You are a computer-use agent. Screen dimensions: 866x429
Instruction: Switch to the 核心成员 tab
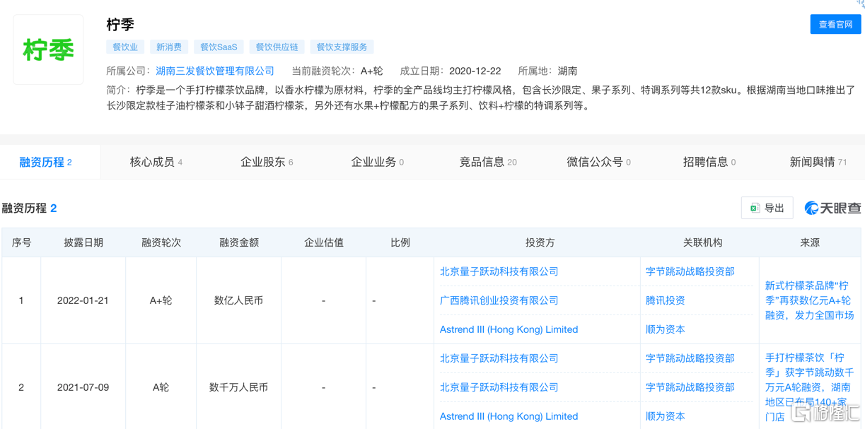point(156,162)
